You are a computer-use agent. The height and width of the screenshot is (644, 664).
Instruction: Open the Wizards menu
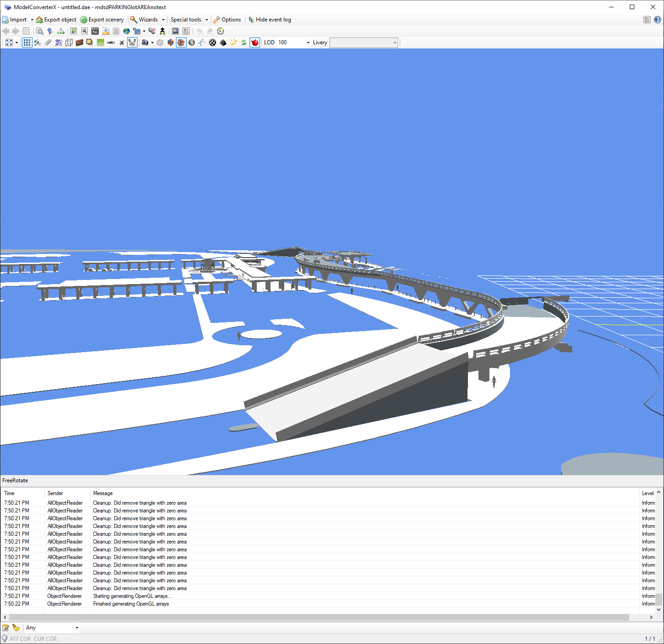tap(147, 20)
